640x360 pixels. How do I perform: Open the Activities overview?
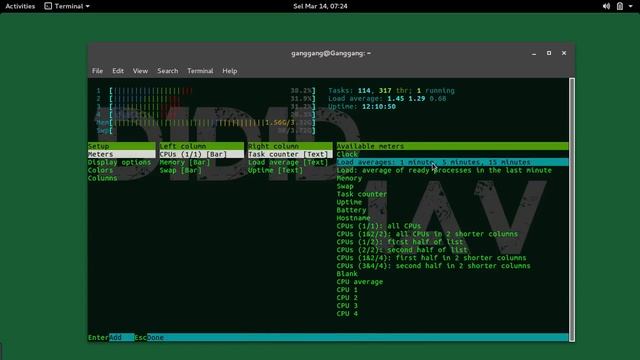click(20, 6)
